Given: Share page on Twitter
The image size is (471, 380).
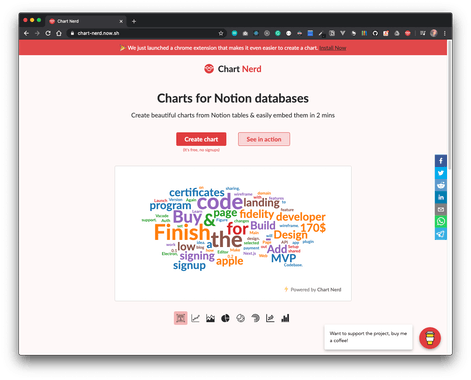Looking at the screenshot, I should tap(441, 173).
